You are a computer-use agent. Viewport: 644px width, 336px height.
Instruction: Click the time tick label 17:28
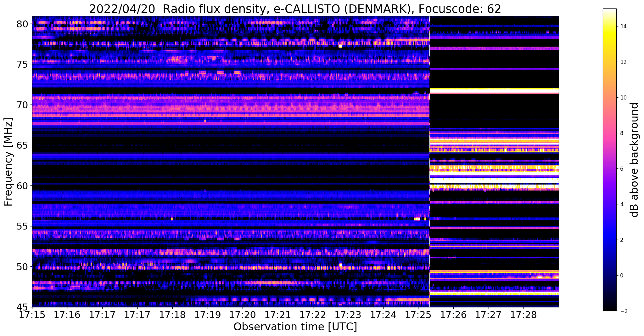click(x=524, y=315)
